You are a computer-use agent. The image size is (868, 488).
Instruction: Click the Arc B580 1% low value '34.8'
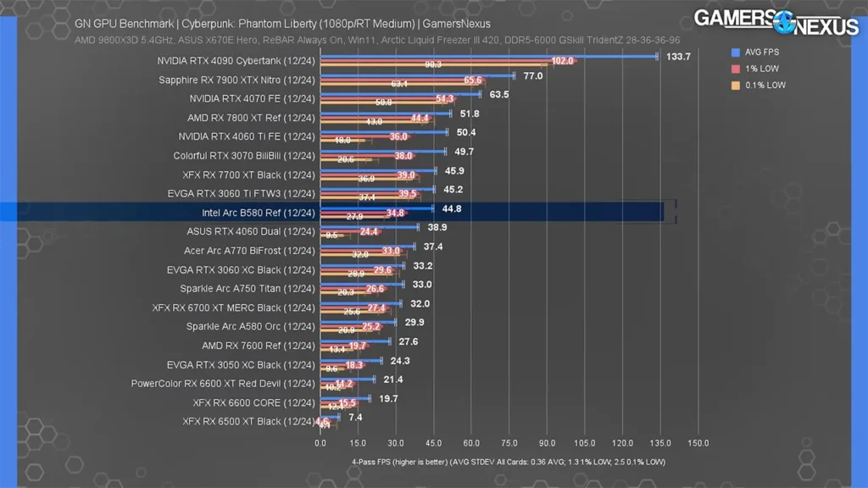tap(395, 213)
